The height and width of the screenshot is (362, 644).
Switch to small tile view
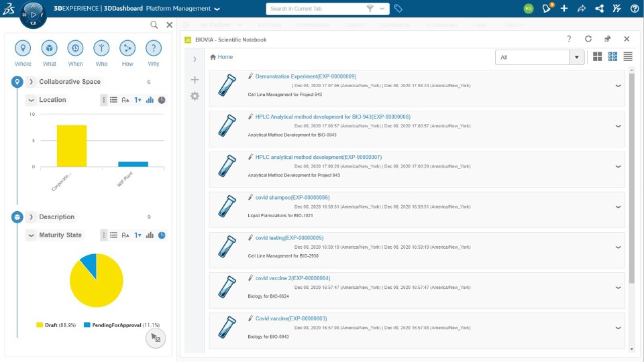coord(612,57)
